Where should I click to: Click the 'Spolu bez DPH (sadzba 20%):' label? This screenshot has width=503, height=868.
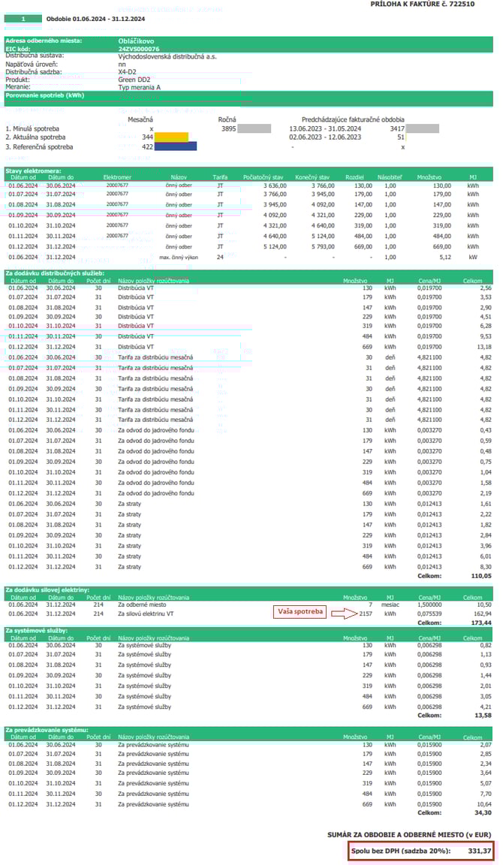(401, 851)
